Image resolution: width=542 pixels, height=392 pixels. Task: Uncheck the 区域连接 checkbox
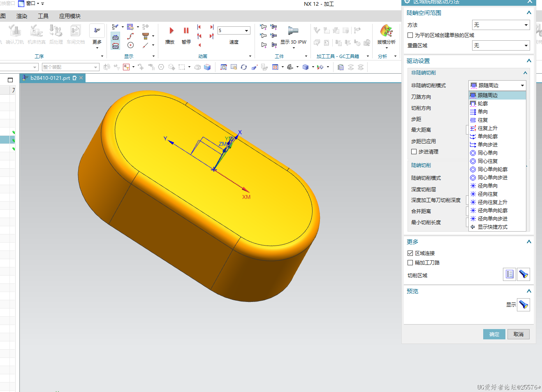pos(410,253)
